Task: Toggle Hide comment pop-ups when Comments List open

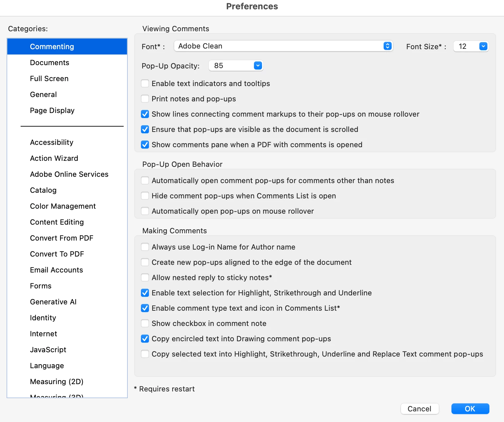Action: pyautogui.click(x=145, y=196)
